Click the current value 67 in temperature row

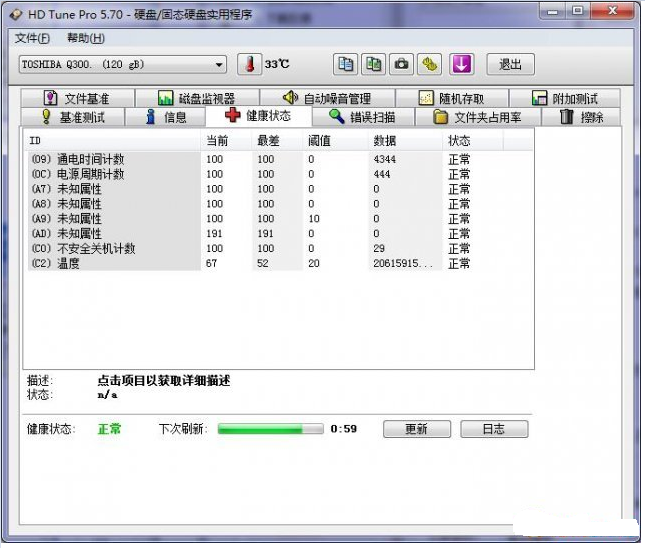(x=211, y=263)
